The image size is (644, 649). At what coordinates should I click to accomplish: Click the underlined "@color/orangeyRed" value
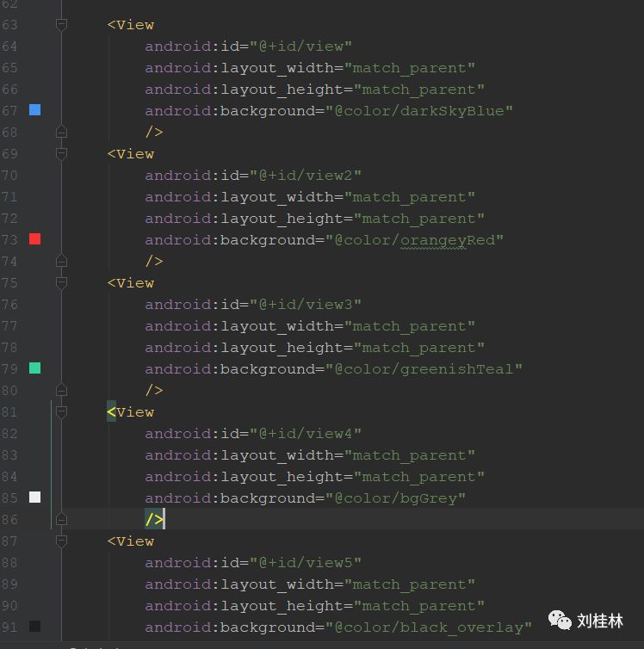pyautogui.click(x=414, y=240)
